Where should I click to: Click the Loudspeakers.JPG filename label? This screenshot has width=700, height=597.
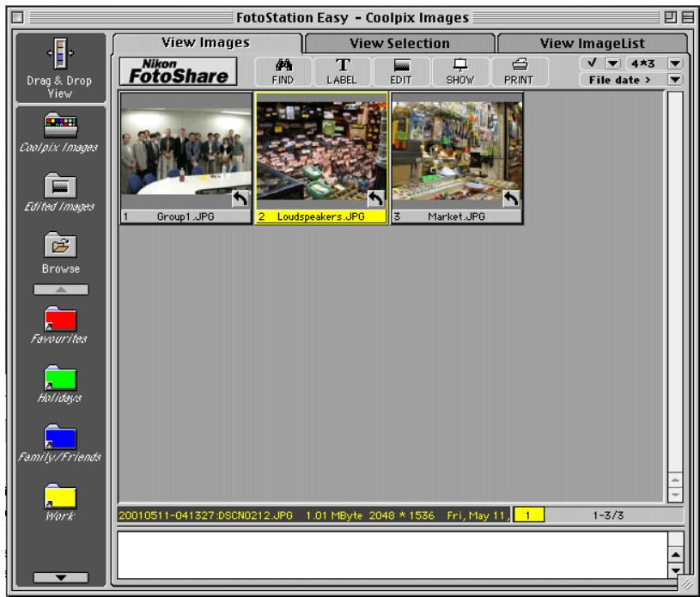tap(321, 216)
